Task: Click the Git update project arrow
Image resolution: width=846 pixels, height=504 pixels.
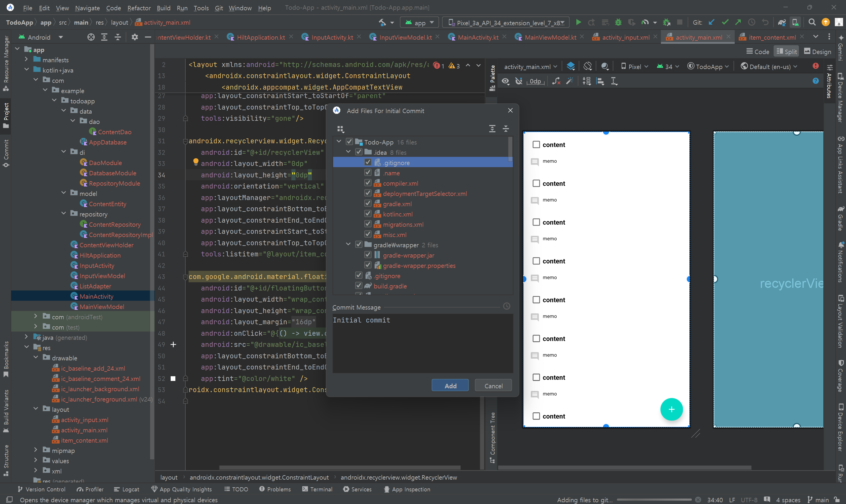Action: [x=711, y=22]
